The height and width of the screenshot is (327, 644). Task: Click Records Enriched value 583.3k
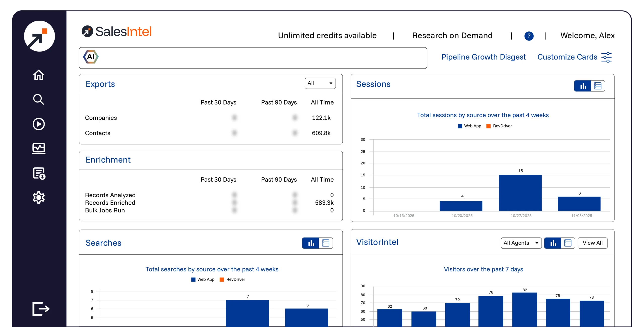324,203
